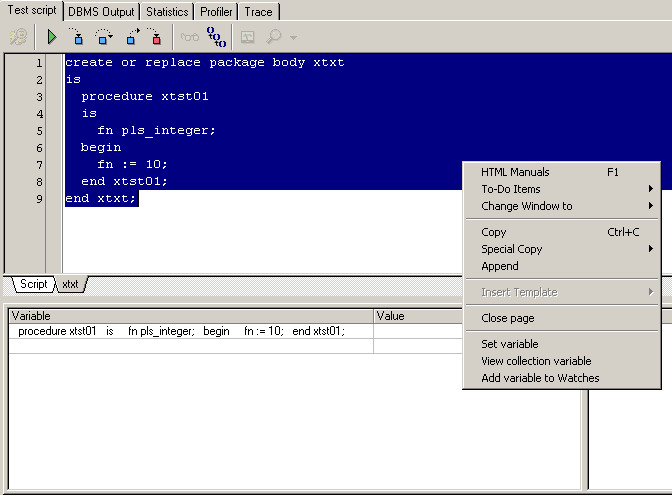Click the empty second variable name cell

[x=191, y=346]
